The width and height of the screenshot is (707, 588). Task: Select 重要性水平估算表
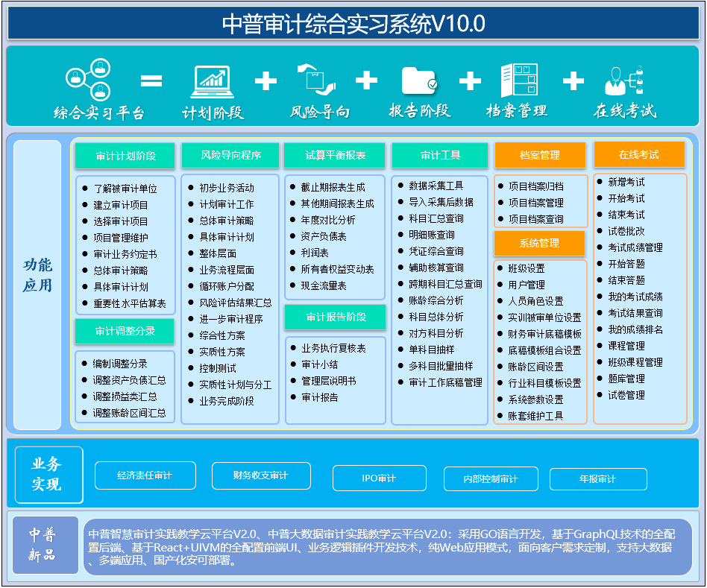[x=130, y=303]
